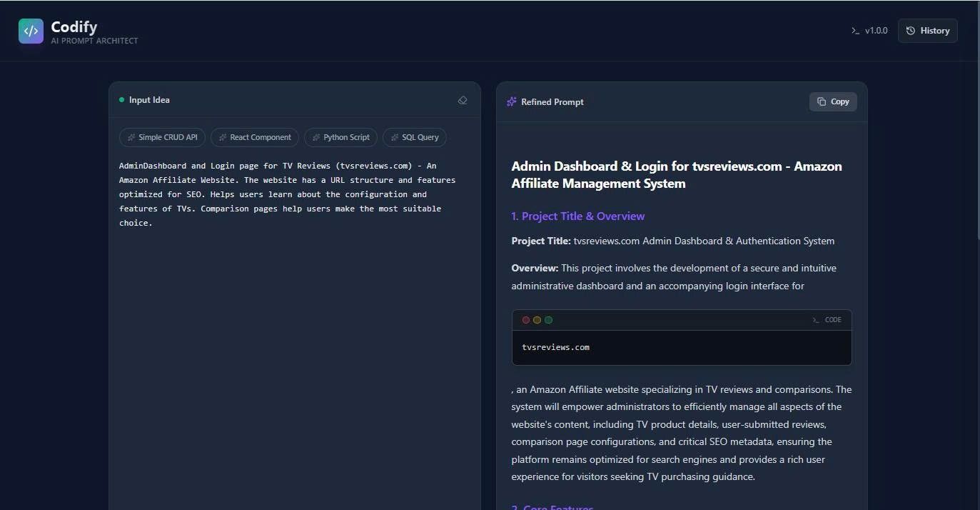The width and height of the screenshot is (980, 510).
Task: Clear input with the eraser icon
Action: [463, 100]
